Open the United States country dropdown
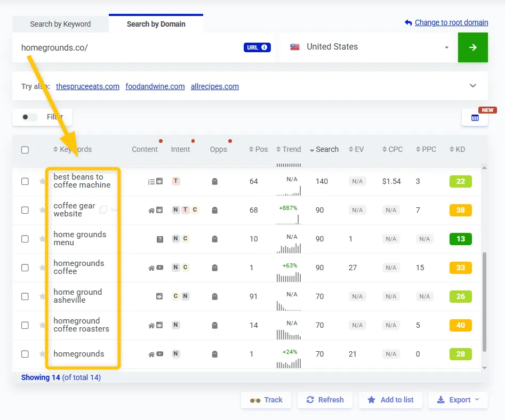This screenshot has width=505, height=420. coord(368,47)
